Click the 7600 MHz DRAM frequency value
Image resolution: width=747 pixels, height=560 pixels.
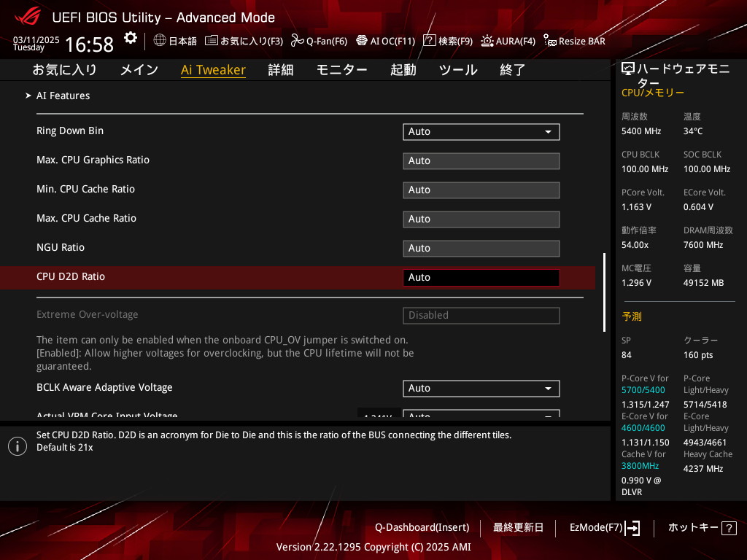coord(703,245)
